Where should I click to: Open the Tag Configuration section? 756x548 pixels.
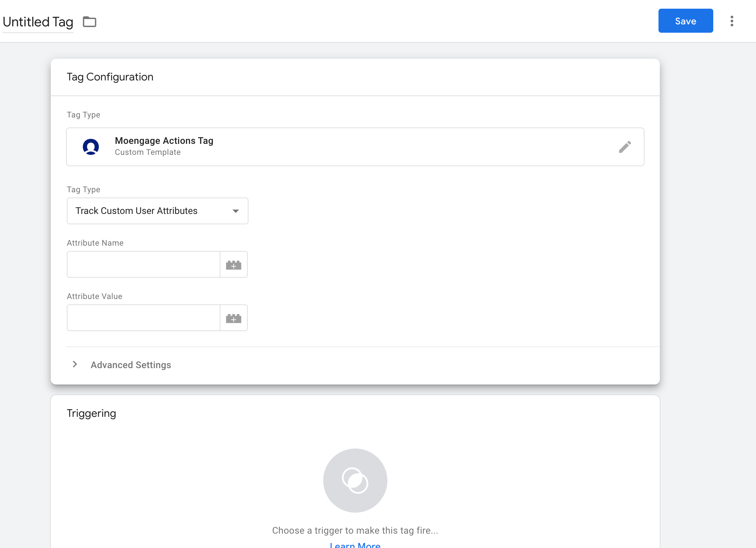(110, 77)
